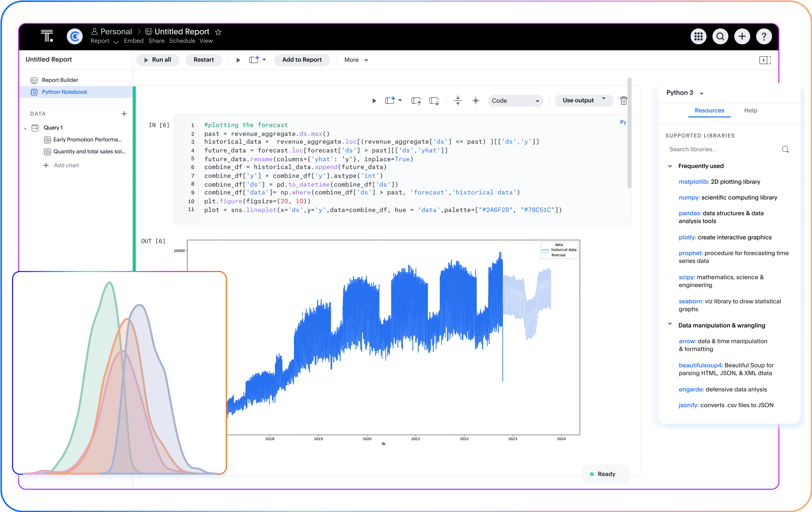
Task: Click the trash icon to delete the cell
Action: click(x=623, y=101)
